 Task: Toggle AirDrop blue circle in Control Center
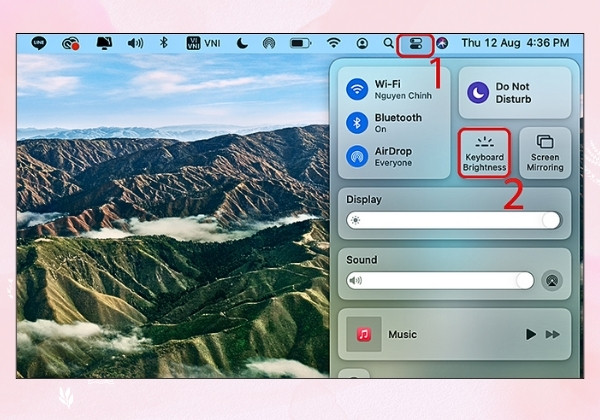(357, 156)
